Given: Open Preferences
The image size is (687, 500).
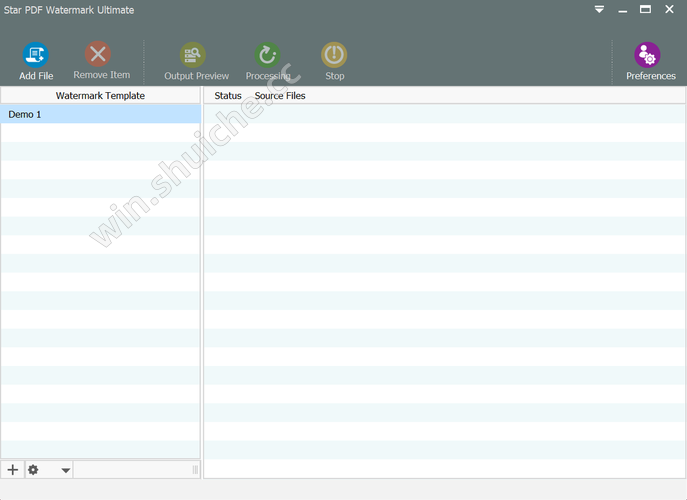Looking at the screenshot, I should pyautogui.click(x=647, y=55).
